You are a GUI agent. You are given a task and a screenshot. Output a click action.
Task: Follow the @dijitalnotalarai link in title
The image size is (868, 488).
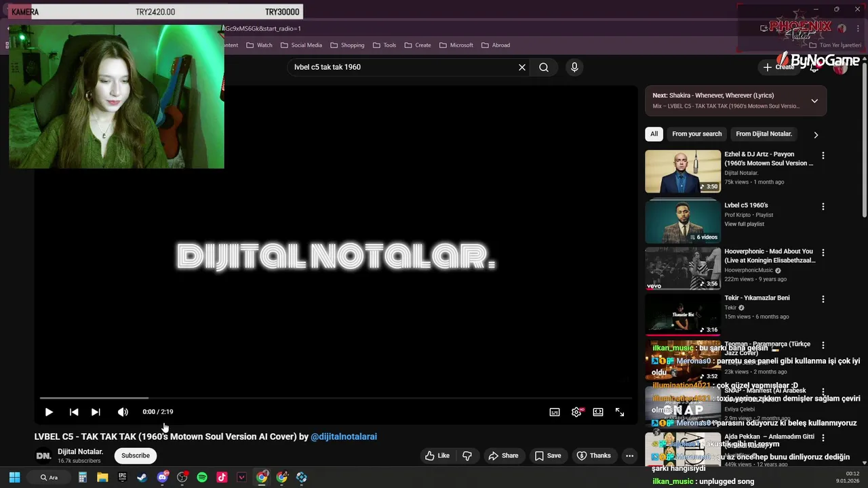[x=344, y=436]
